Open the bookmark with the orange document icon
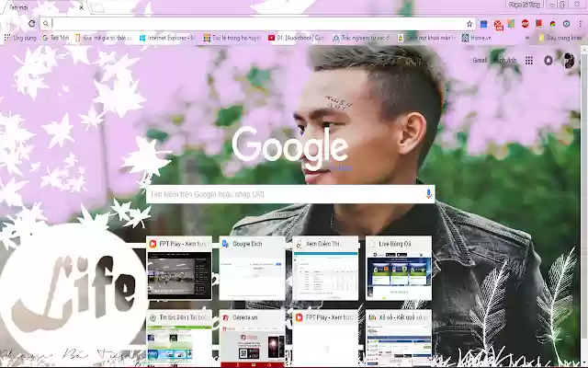 tap(104, 38)
